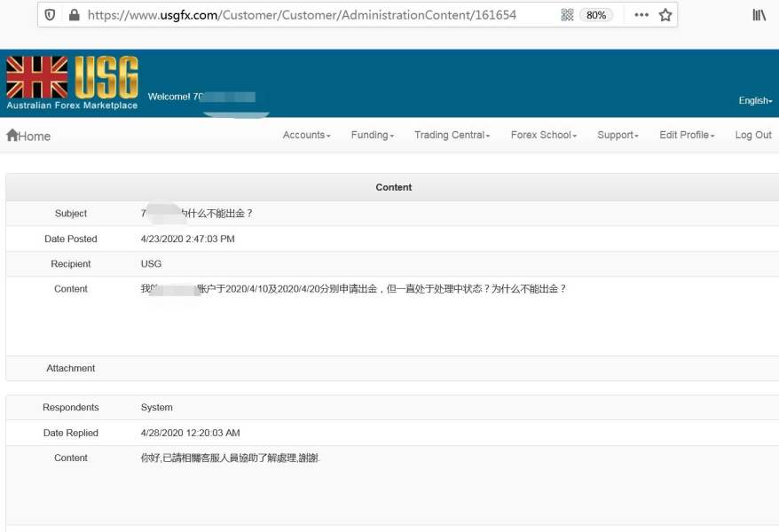Image resolution: width=779 pixels, height=532 pixels.
Task: Click the Content section header
Action: click(x=393, y=187)
